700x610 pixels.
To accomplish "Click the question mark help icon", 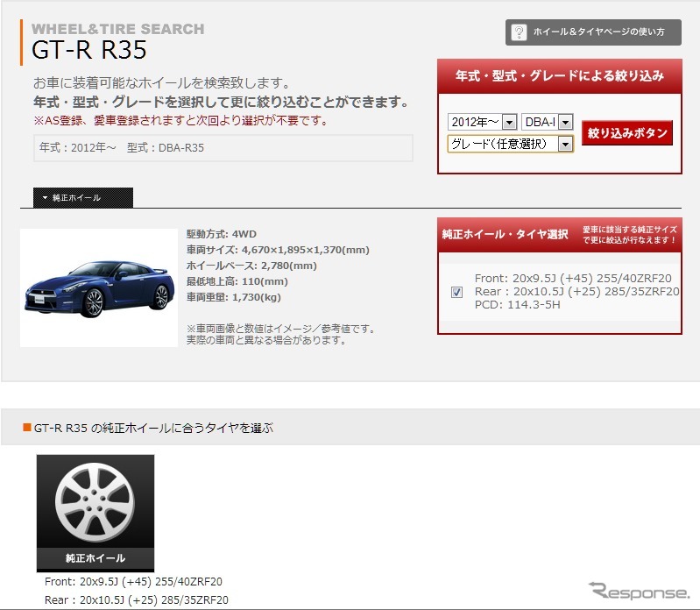I will point(519,32).
